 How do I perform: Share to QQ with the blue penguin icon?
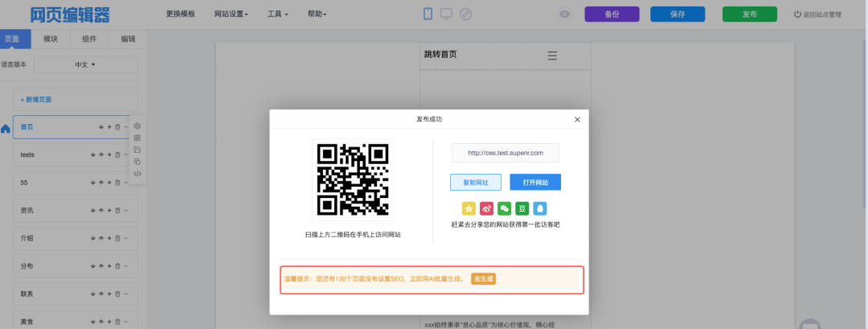point(540,208)
